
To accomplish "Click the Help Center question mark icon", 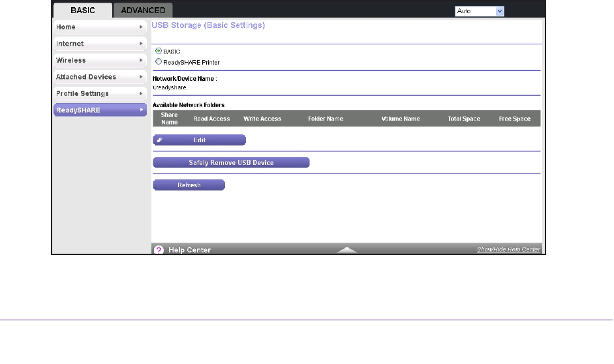I will pyautogui.click(x=159, y=250).
